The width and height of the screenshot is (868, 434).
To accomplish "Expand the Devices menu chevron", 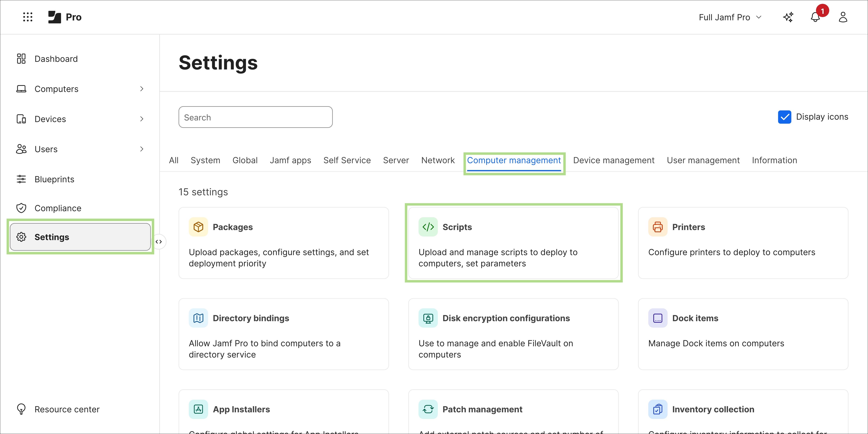I will [142, 119].
